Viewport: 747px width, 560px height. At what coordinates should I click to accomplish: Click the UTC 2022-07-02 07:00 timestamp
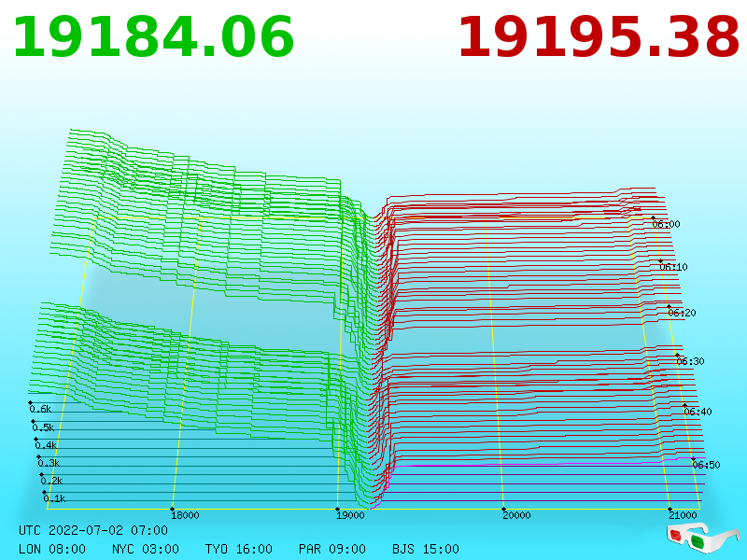pos(93,530)
